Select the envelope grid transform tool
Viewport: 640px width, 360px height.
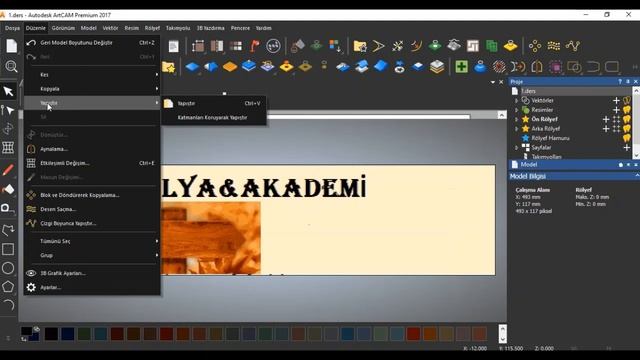click(x=8, y=147)
